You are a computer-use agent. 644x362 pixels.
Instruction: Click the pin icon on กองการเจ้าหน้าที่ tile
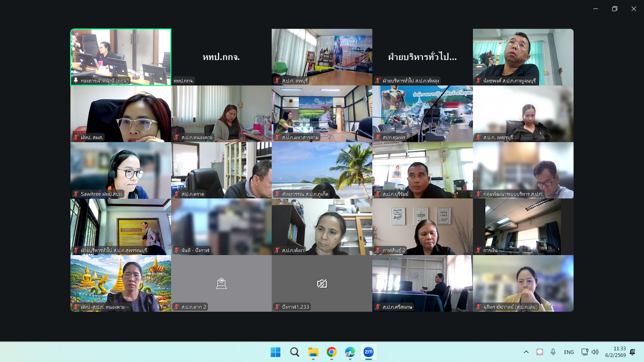[76, 80]
